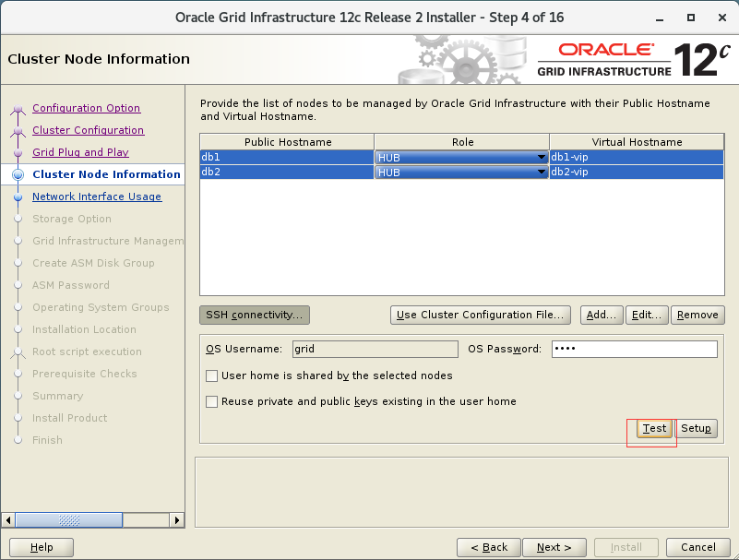Screen dimensions: 739x560
Task: Cancel the installer
Action: [698, 547]
